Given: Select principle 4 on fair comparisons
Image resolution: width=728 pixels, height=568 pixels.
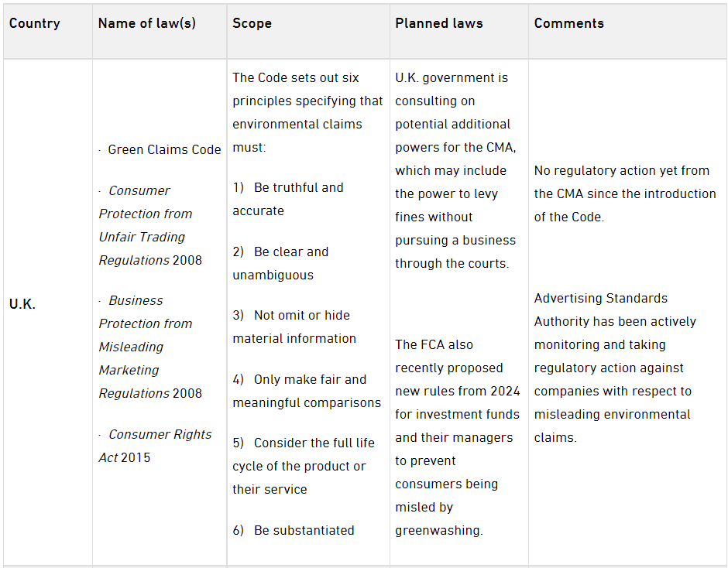Looking at the screenshot, I should coord(307,391).
